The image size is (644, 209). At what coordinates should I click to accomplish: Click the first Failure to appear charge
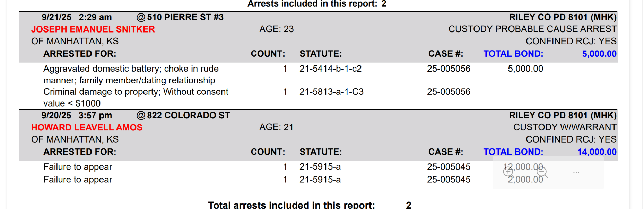[x=78, y=167]
